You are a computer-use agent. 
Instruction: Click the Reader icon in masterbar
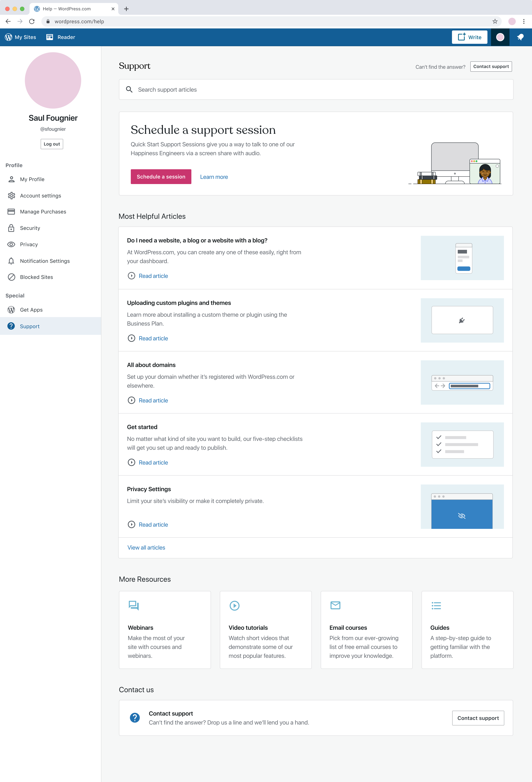[50, 37]
